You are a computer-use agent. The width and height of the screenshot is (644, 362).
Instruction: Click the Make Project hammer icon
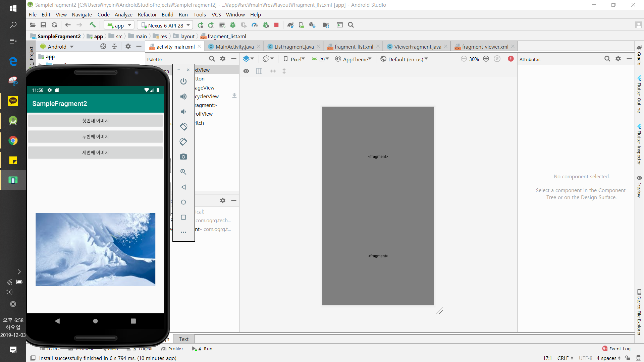coord(93,25)
